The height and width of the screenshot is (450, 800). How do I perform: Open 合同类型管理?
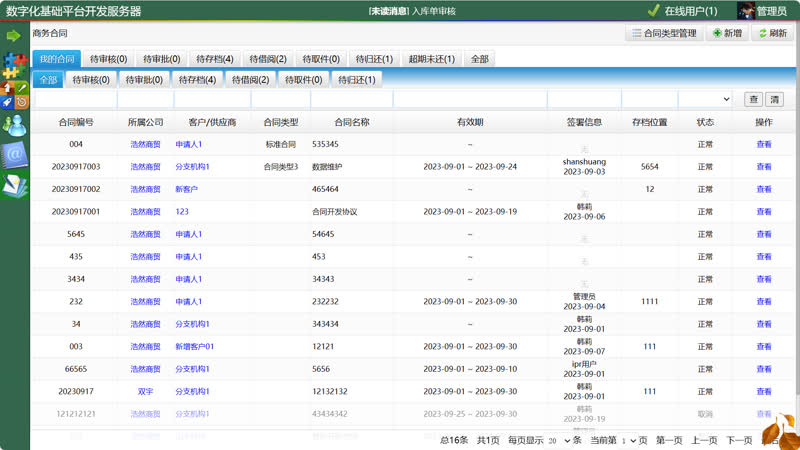point(663,33)
